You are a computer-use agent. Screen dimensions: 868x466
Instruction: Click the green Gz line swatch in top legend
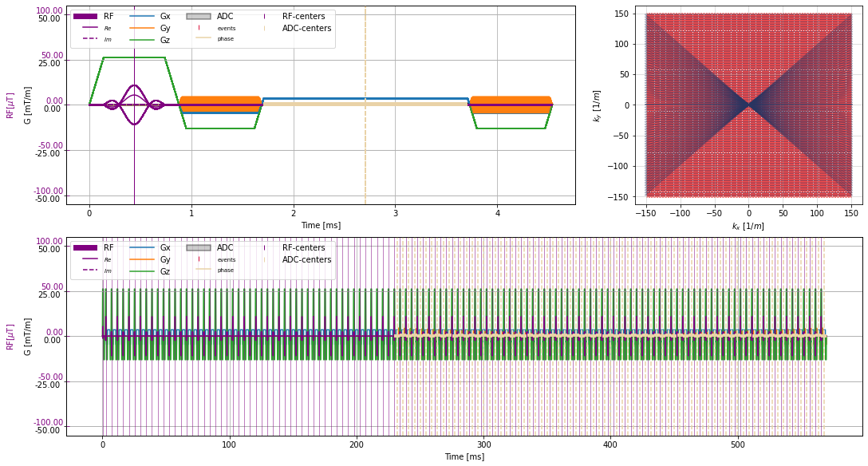[x=141, y=41]
